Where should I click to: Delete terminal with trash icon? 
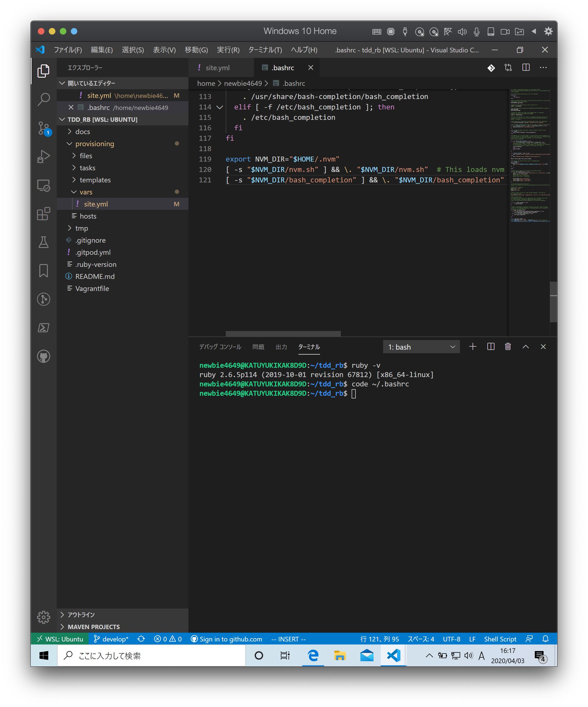508,347
